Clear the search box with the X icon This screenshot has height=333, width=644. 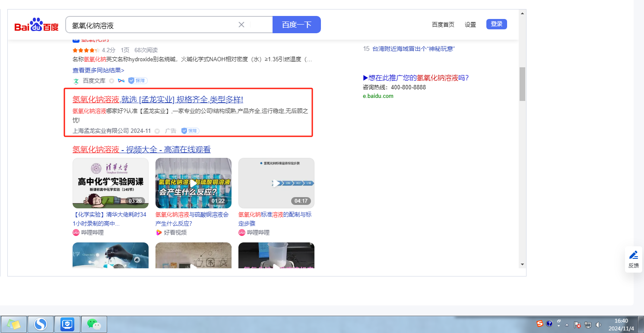coord(241,25)
